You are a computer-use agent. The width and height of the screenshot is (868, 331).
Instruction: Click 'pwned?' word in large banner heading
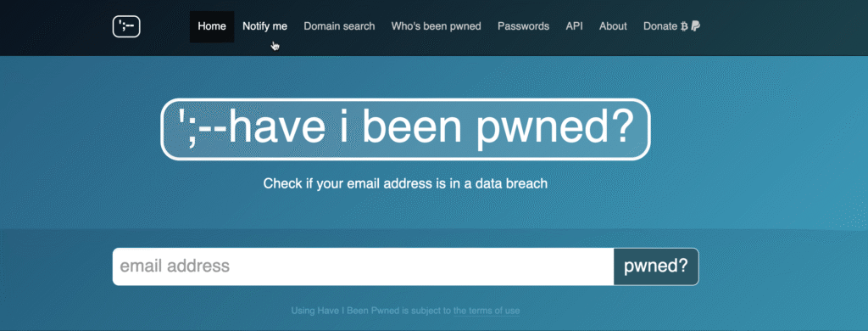[x=555, y=131]
